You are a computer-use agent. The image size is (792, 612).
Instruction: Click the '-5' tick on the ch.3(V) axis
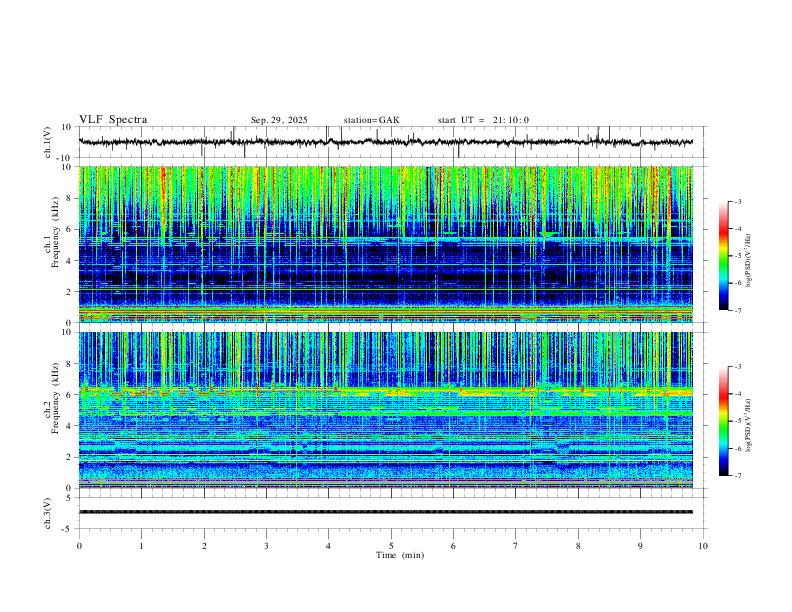(x=68, y=529)
